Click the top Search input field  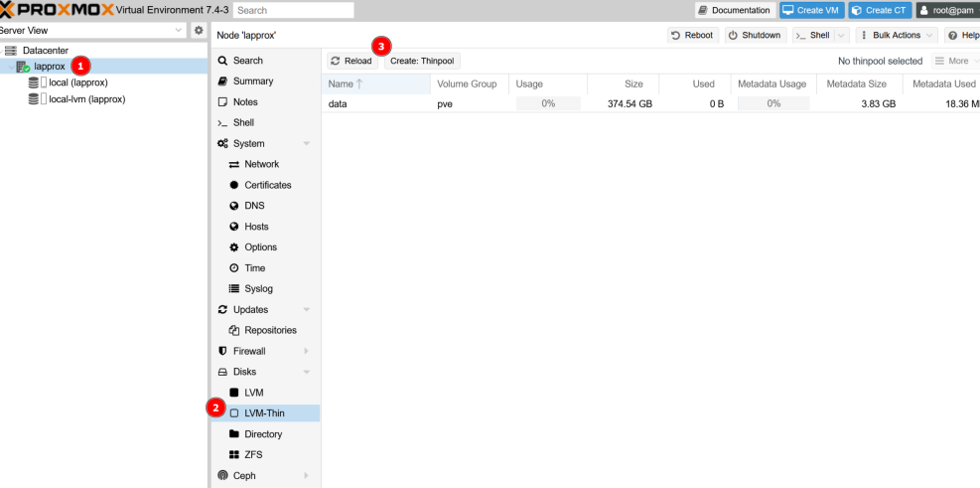click(x=294, y=10)
